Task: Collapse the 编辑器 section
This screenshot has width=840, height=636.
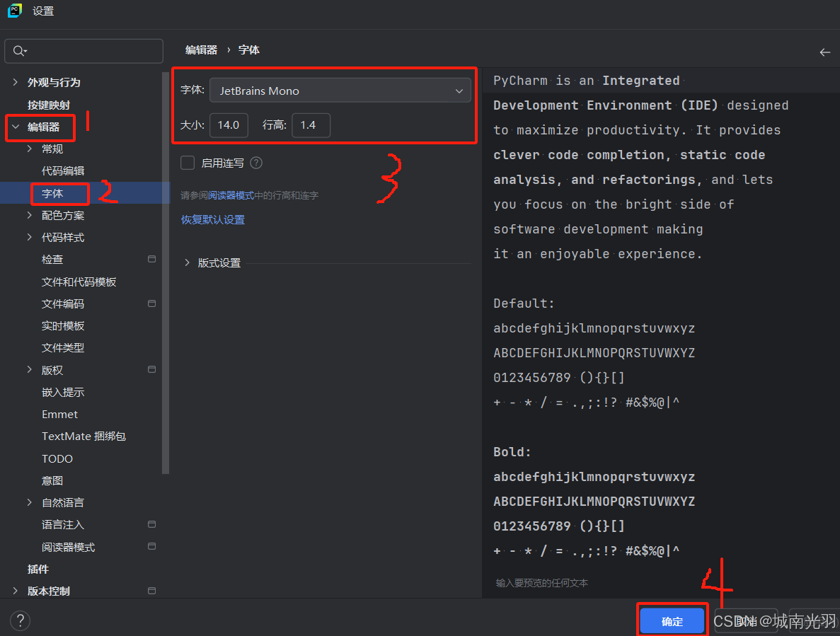Action: point(16,127)
